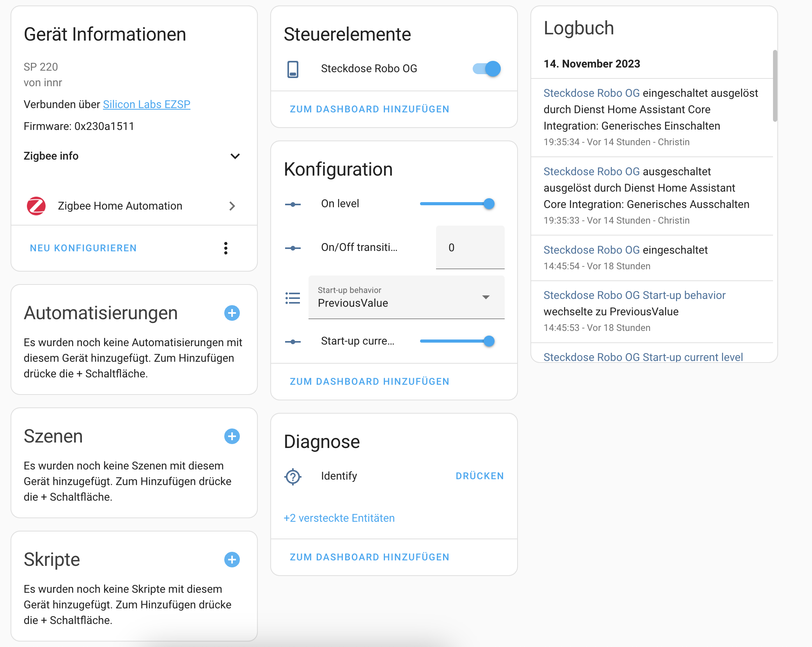Click the Zigbee Home Automation logo icon
Viewport: 812px width, 647px height.
(x=36, y=206)
